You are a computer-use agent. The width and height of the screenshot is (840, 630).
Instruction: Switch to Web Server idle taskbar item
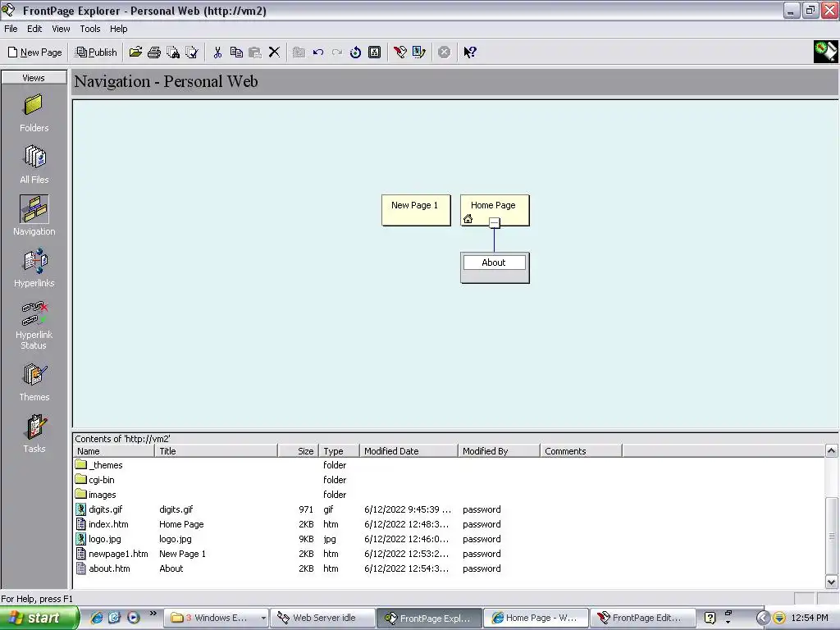point(322,618)
